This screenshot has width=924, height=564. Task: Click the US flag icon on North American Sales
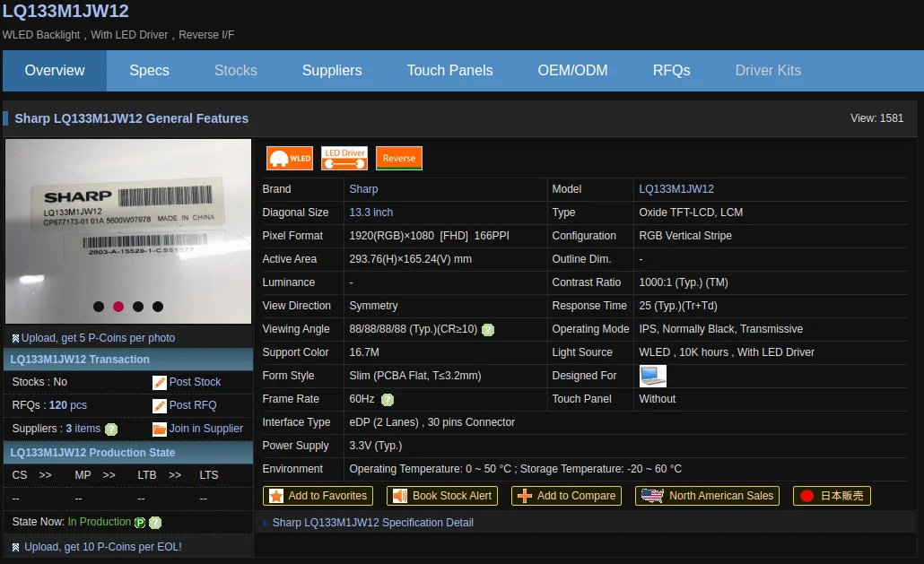652,496
